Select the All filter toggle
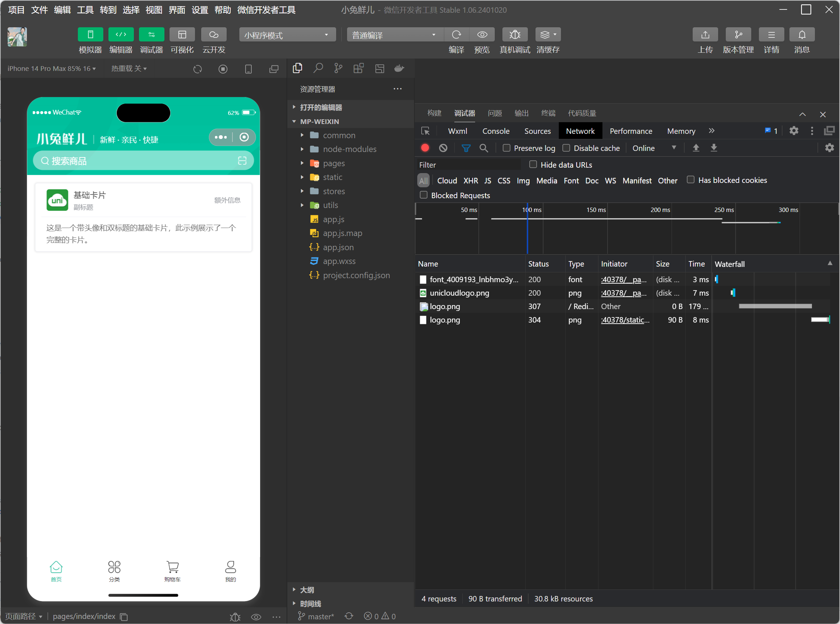Image resolution: width=840 pixels, height=624 pixels. tap(423, 181)
